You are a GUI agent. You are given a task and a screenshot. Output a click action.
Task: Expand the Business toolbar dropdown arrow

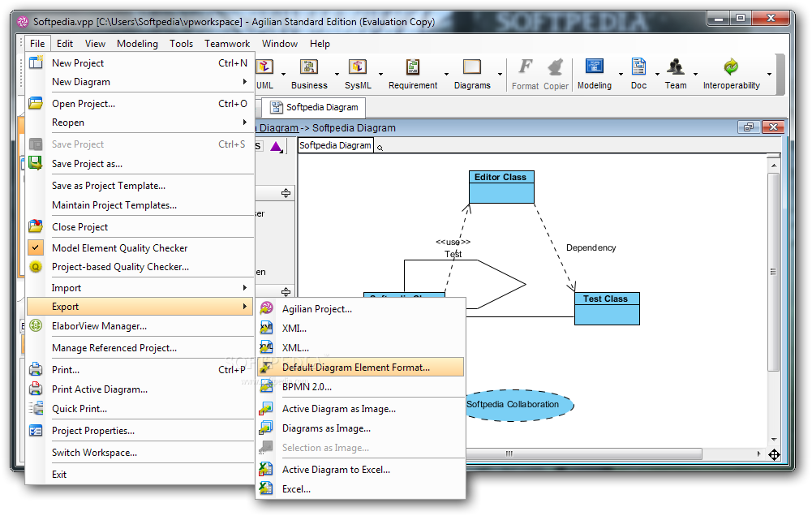[x=337, y=74]
